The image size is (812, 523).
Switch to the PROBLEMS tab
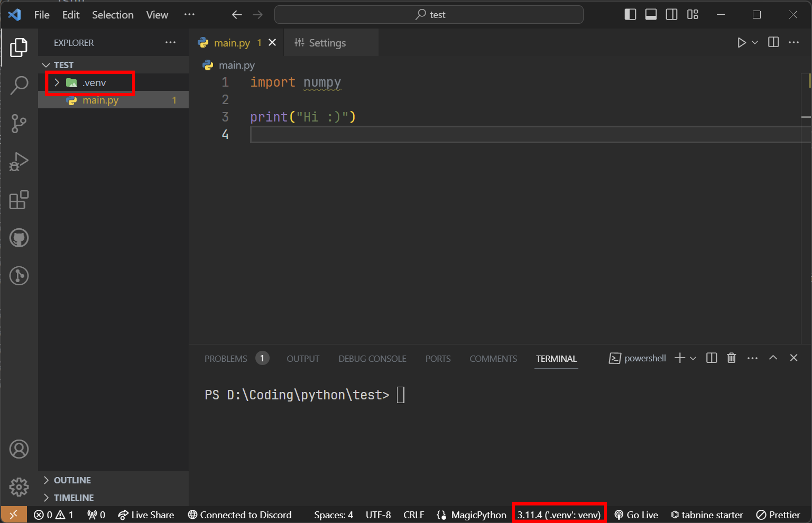[226, 359]
